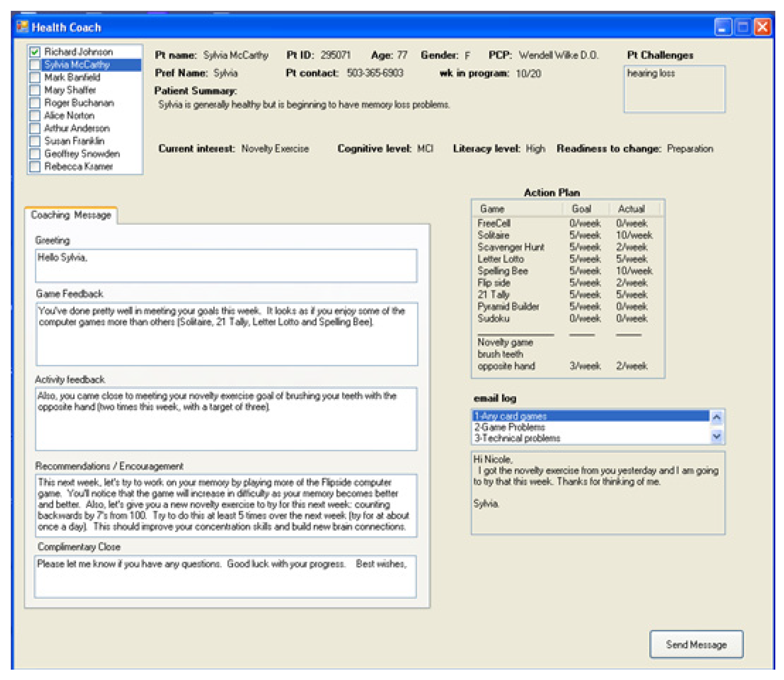Select '3-Technical problems' email entry
The image size is (784, 680).
[517, 438]
